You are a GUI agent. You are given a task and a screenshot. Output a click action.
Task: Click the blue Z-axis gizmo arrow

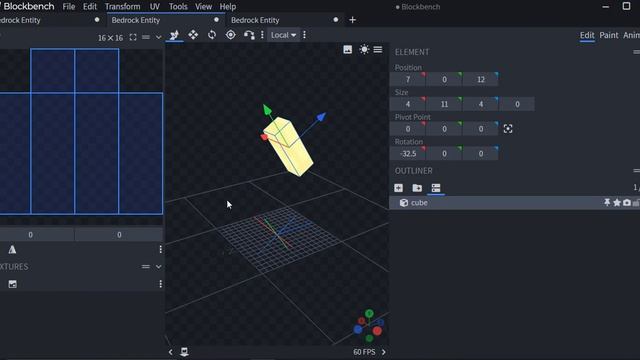pyautogui.click(x=321, y=117)
